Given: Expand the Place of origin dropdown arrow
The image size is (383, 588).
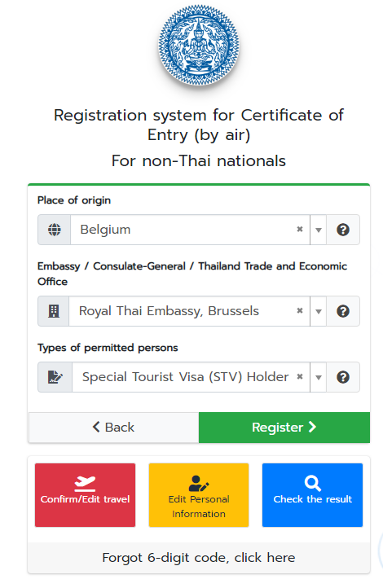Looking at the screenshot, I should click(319, 230).
